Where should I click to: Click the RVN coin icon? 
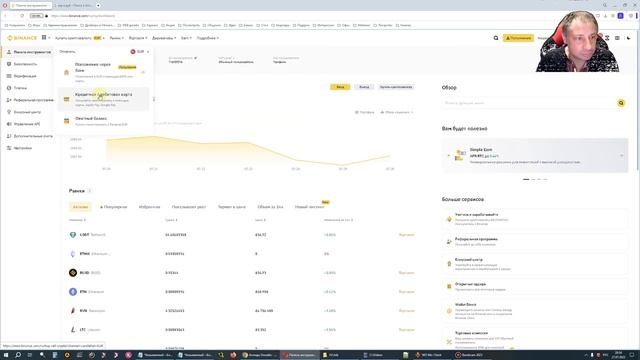(73, 311)
